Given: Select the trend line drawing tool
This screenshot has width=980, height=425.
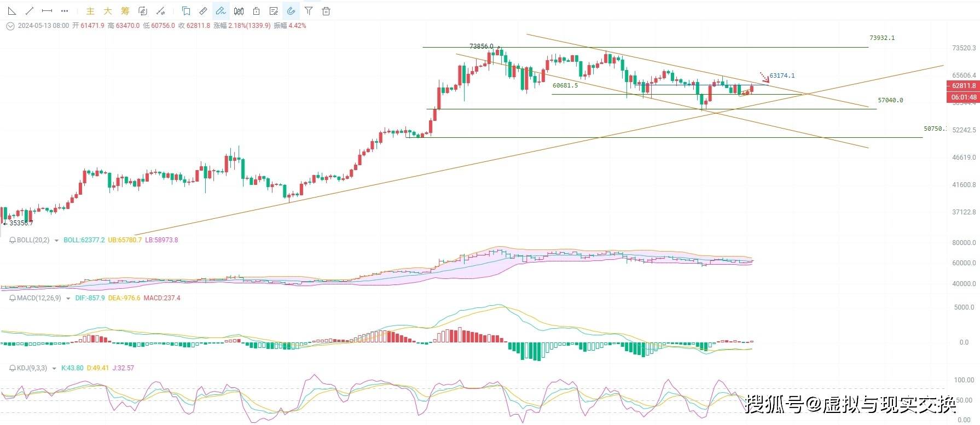Looking at the screenshot, I should tap(30, 11).
